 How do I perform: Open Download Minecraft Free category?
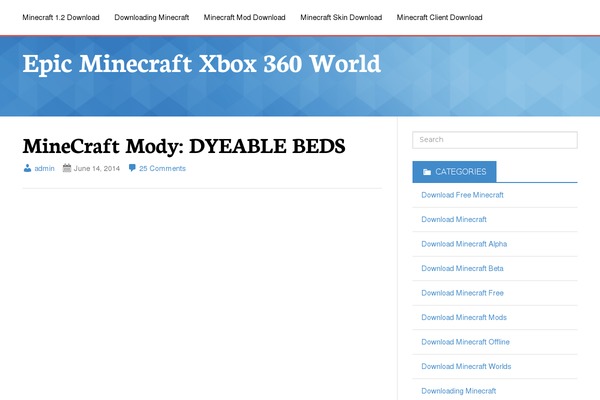tap(462, 293)
